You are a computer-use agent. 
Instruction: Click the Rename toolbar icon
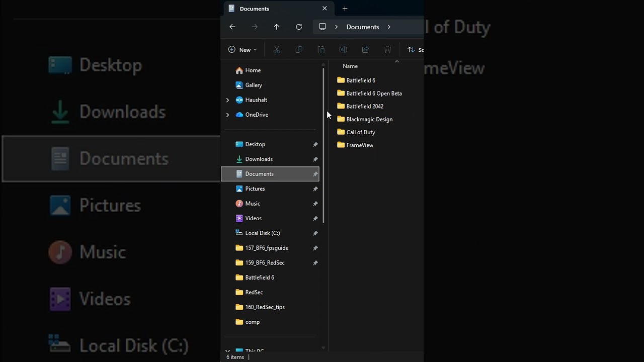[343, 50]
